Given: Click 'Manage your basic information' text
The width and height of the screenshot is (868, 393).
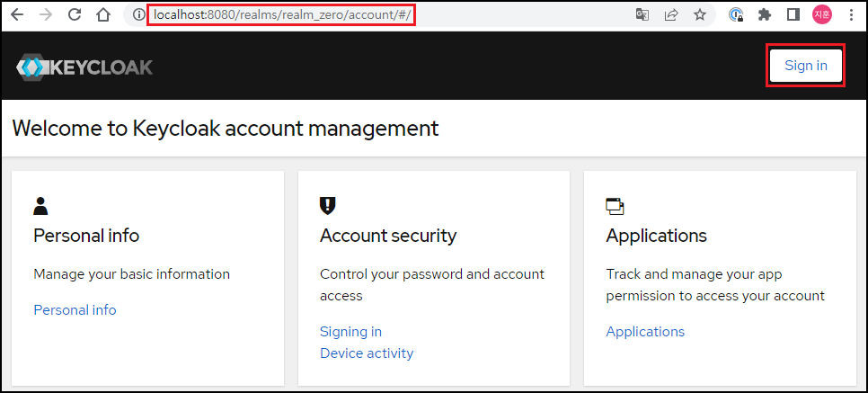Looking at the screenshot, I should point(132,273).
